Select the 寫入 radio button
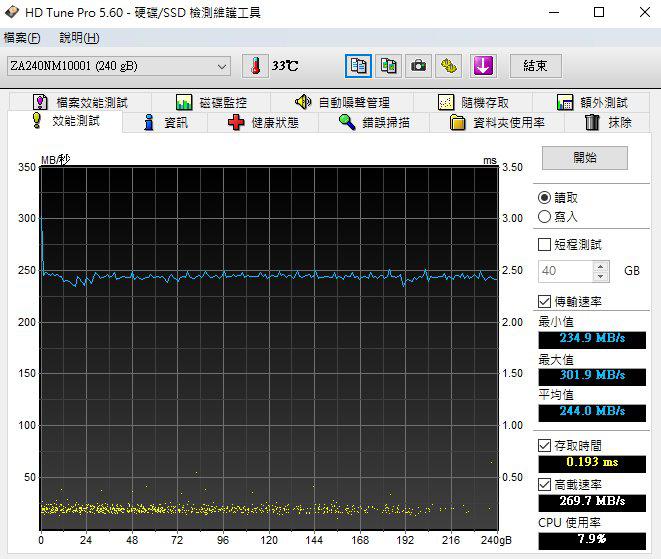 (545, 216)
